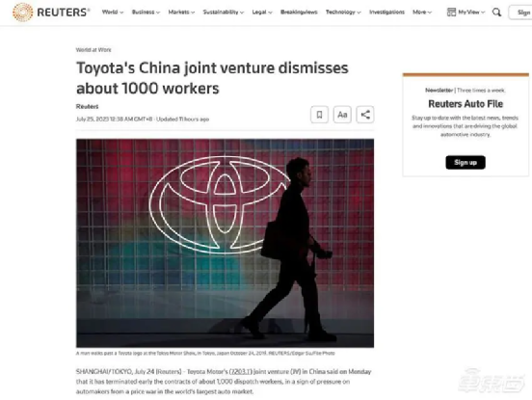Viewport: 532px width, 400px height.
Task: Go to Breakingviews section
Action: pos(299,13)
